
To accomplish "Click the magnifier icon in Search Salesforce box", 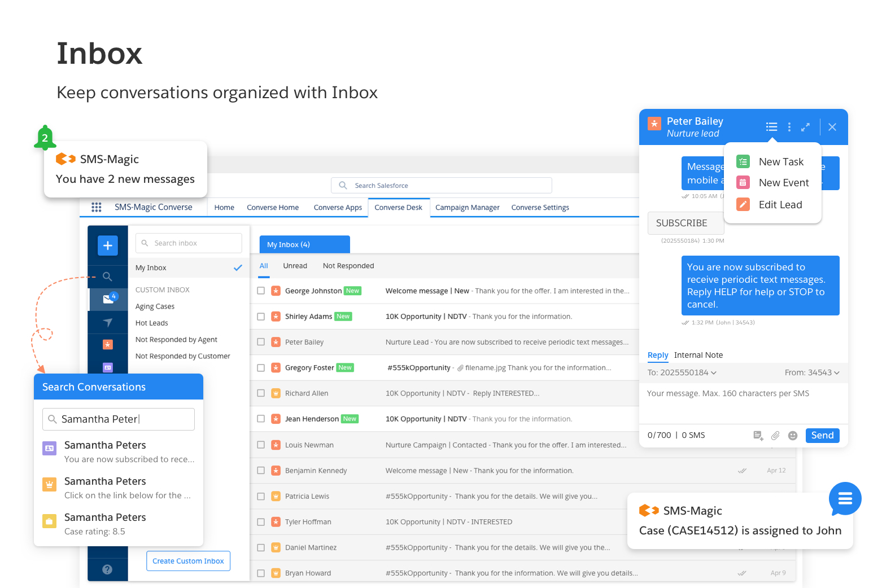I will [343, 185].
